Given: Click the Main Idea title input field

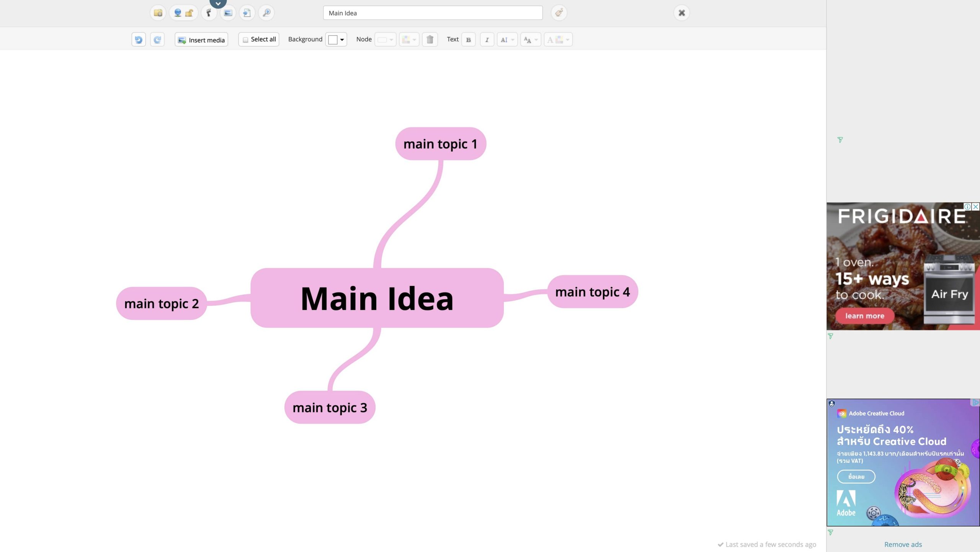Looking at the screenshot, I should click(433, 13).
